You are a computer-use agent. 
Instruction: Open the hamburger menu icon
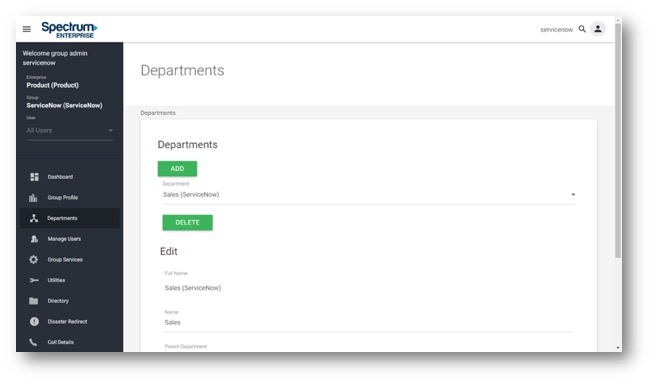tap(27, 29)
